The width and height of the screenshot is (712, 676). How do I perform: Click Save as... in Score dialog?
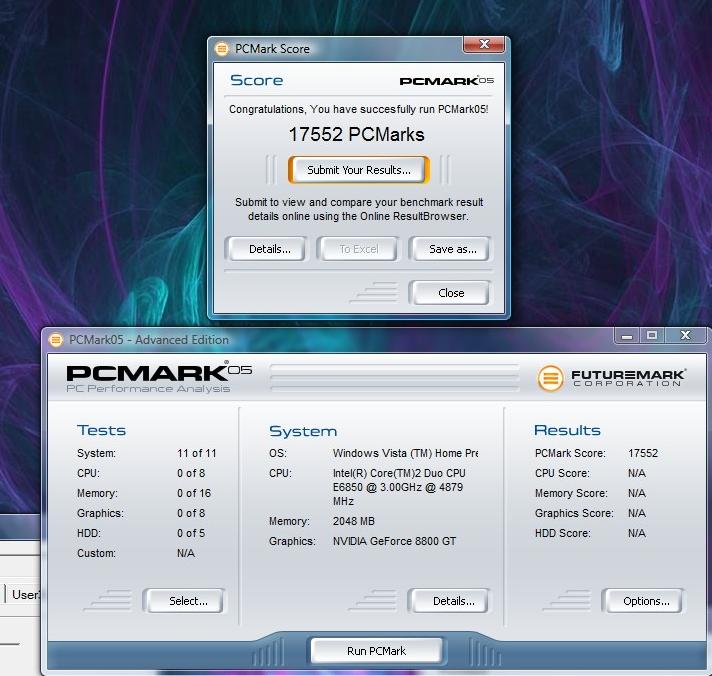[450, 249]
